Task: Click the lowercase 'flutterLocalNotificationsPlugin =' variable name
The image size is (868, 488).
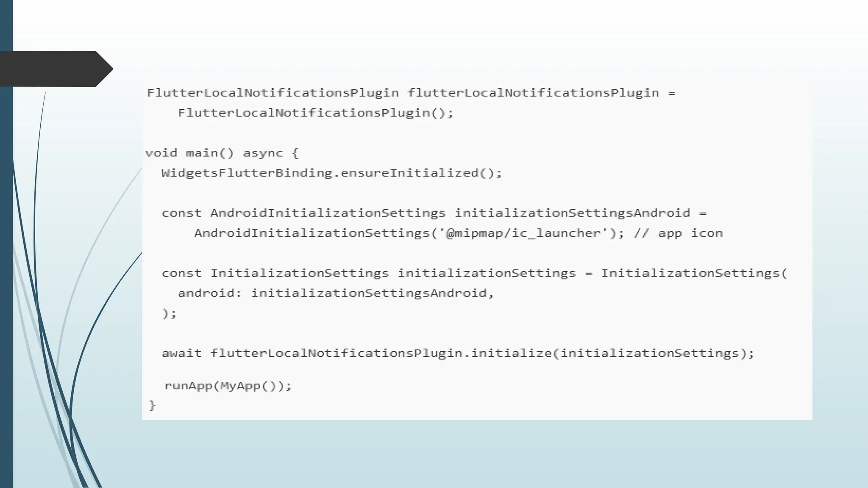Action: (541, 93)
